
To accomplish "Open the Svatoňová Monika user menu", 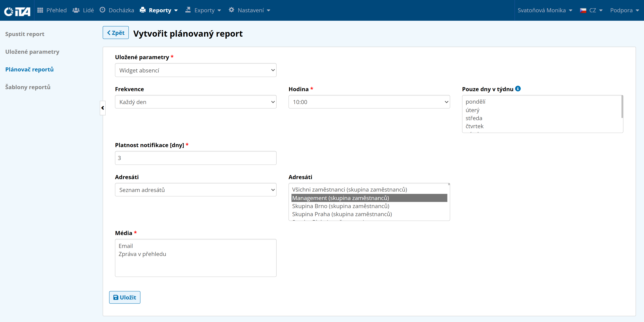I will (x=545, y=10).
